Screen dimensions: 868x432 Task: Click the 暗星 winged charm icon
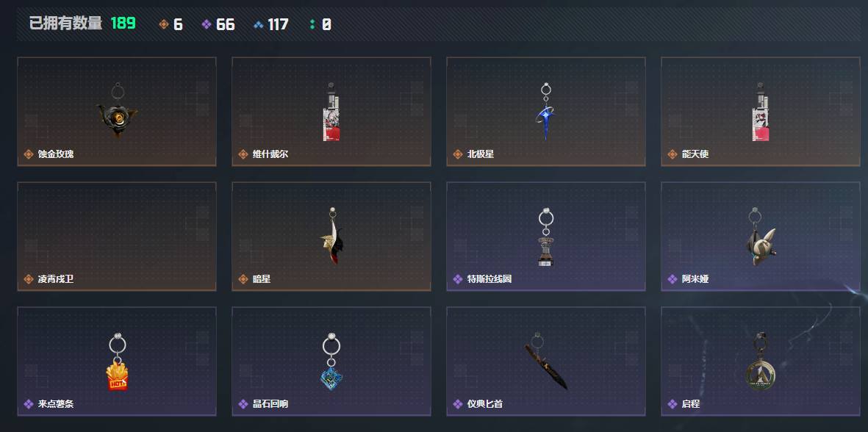click(331, 236)
